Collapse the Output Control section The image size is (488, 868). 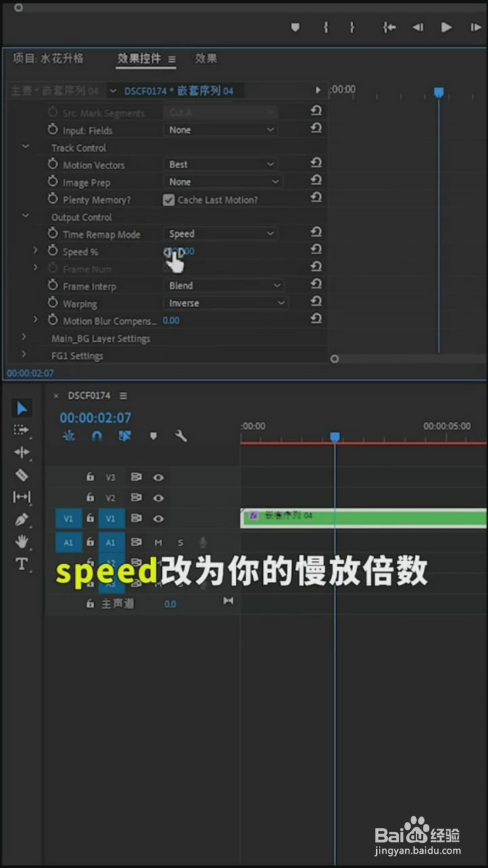(x=26, y=216)
